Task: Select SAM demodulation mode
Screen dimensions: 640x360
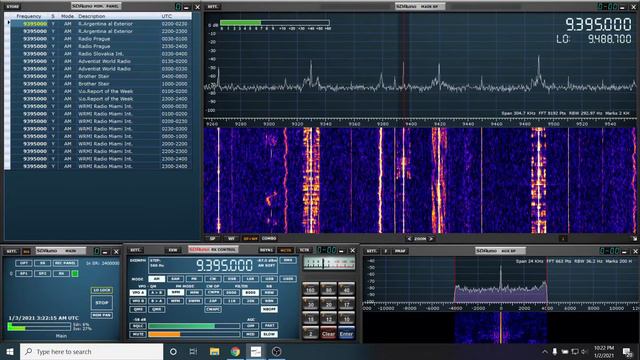Action: point(175,279)
